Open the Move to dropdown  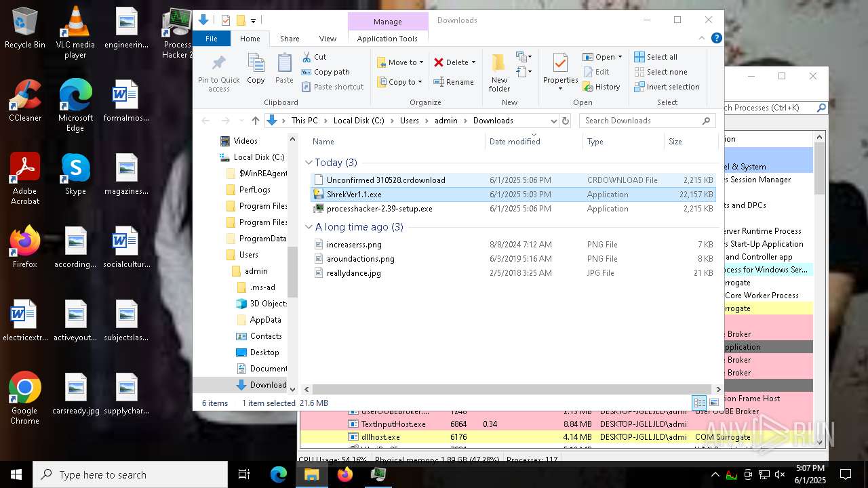pyautogui.click(x=400, y=62)
